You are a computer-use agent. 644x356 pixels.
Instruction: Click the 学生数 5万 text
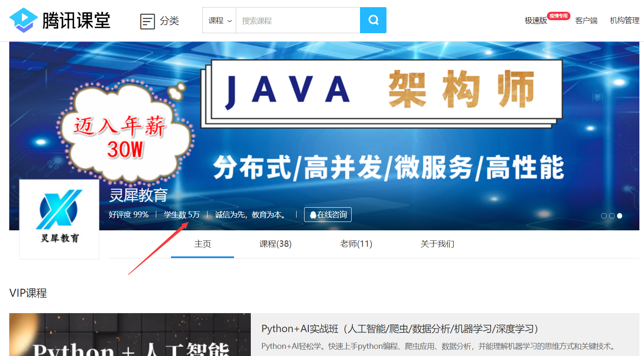[181, 215]
